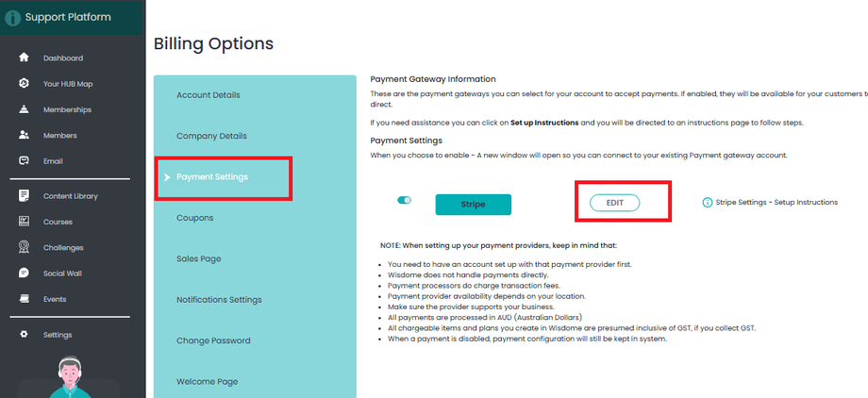Screen dimensions: 868x398
Task: Open the Account Details tab
Action: 209,95
